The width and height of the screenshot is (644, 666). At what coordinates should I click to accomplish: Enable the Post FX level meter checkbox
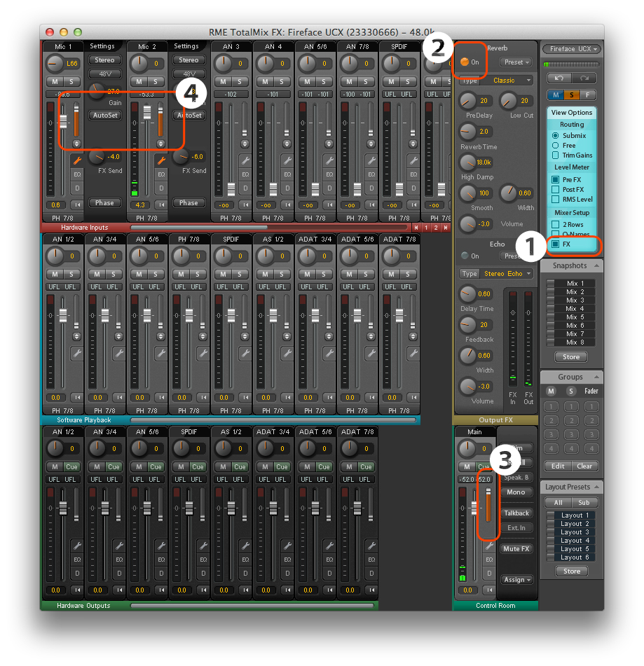click(556, 190)
